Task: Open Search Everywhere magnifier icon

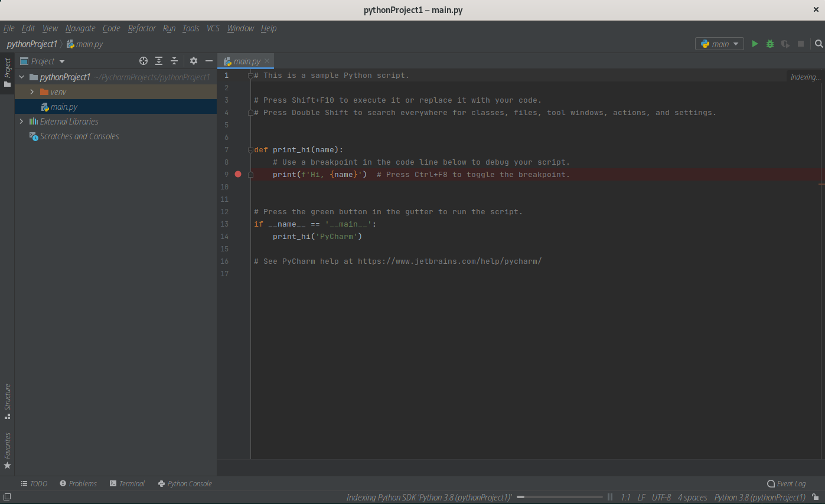Action: pyautogui.click(x=819, y=44)
